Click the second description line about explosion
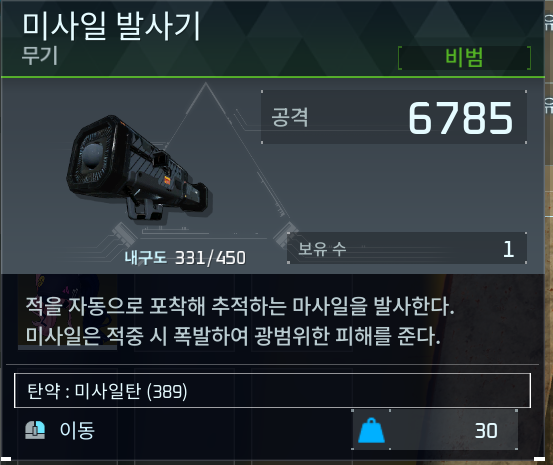This screenshot has width=553, height=465. click(233, 336)
